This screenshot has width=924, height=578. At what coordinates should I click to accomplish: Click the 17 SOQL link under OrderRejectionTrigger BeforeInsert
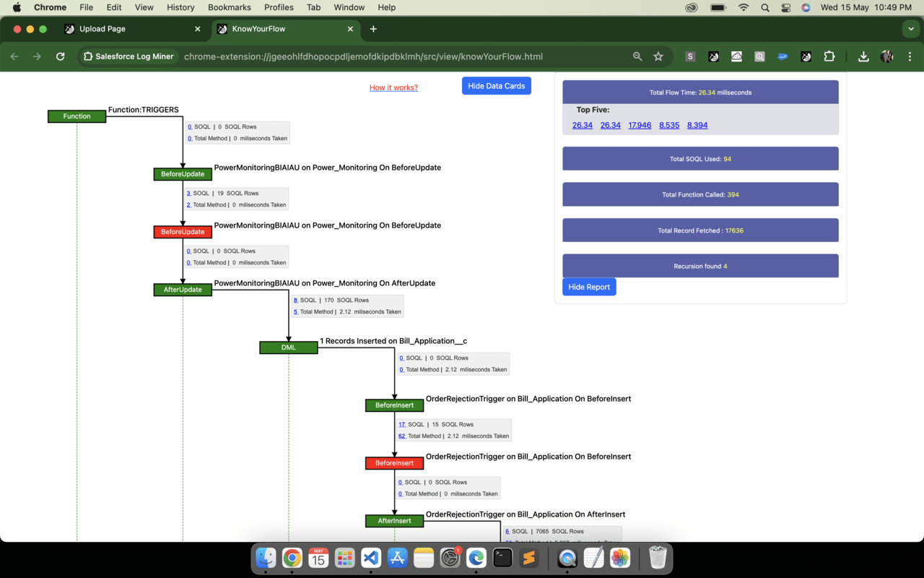(402, 424)
